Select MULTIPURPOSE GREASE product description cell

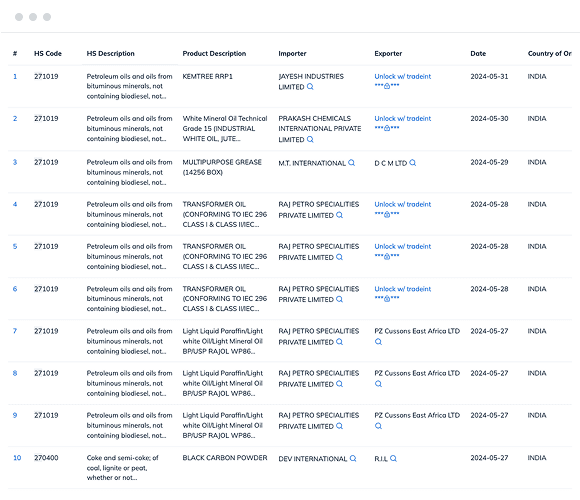point(222,167)
